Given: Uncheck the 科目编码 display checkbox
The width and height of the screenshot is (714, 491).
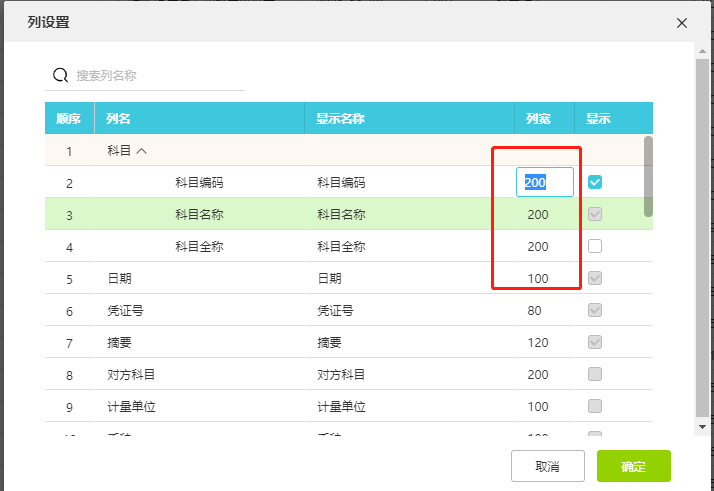Looking at the screenshot, I should pos(595,182).
